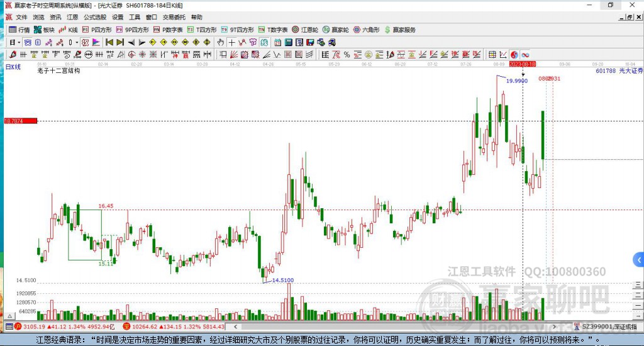Open the 窗口 menu
644x346 pixels.
(151, 17)
